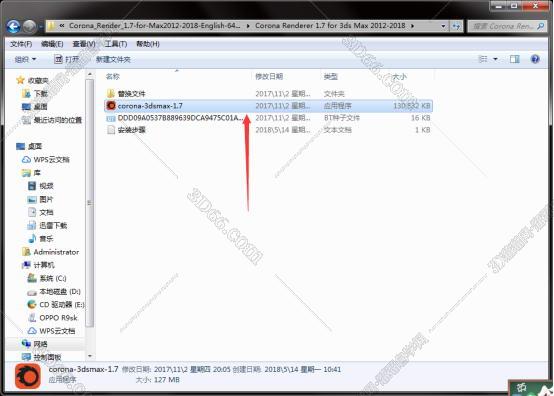
Task: Open the 系统 (C:) drive
Action: [53, 278]
